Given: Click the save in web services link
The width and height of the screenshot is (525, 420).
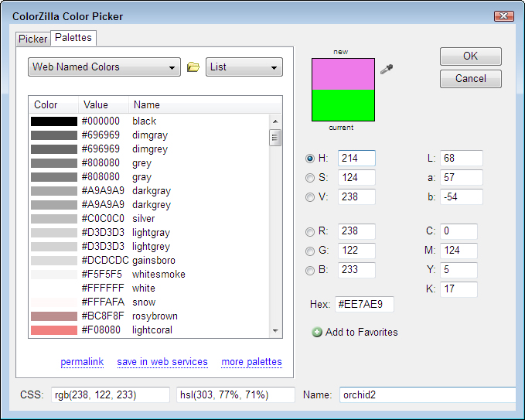Looking at the screenshot, I should (x=162, y=362).
